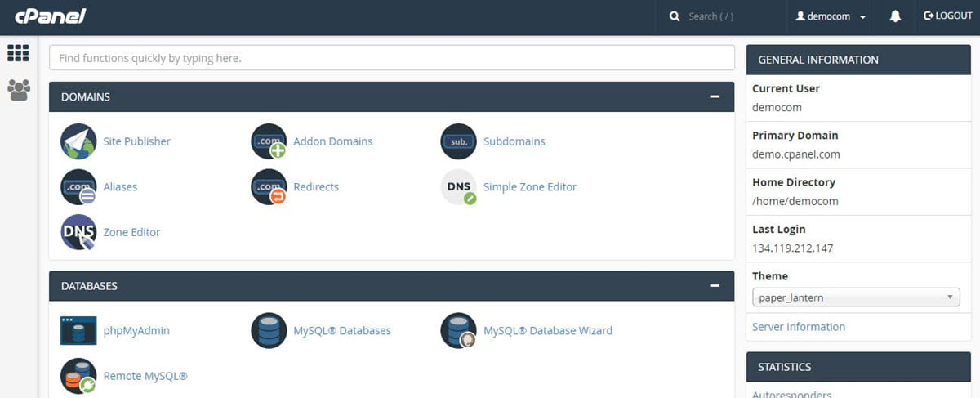Click the MySQL Databases icon
The height and width of the screenshot is (398, 980).
tap(269, 331)
